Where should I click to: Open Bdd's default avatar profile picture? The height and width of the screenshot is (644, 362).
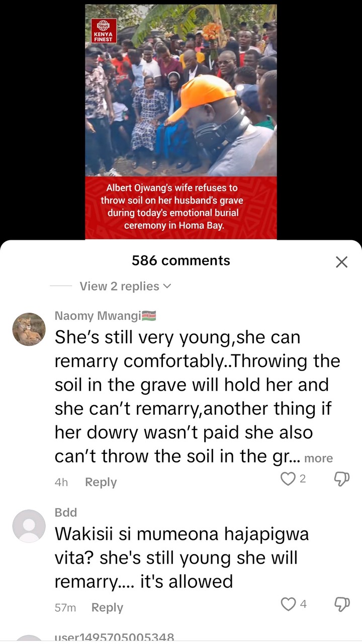pos(29,526)
